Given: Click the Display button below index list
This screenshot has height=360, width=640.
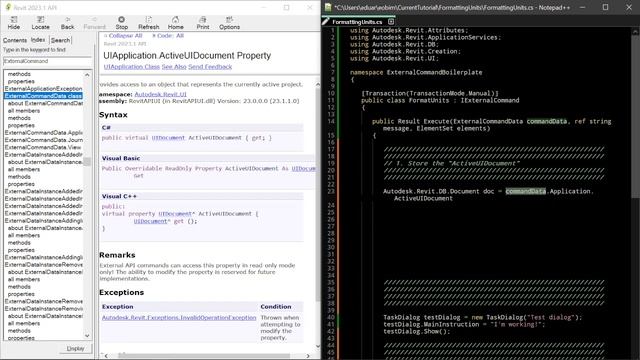Looking at the screenshot, I should (75, 349).
